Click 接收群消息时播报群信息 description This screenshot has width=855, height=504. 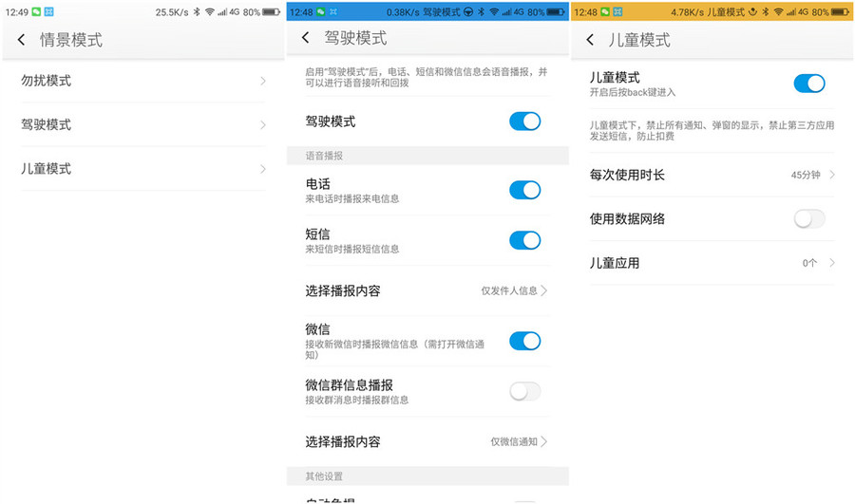click(356, 400)
